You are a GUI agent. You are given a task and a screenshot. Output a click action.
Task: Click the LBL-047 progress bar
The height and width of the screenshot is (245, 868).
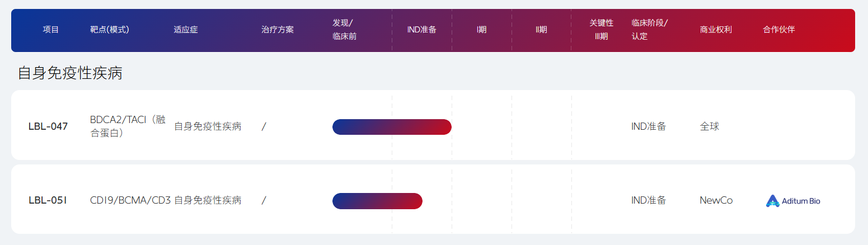392,127
